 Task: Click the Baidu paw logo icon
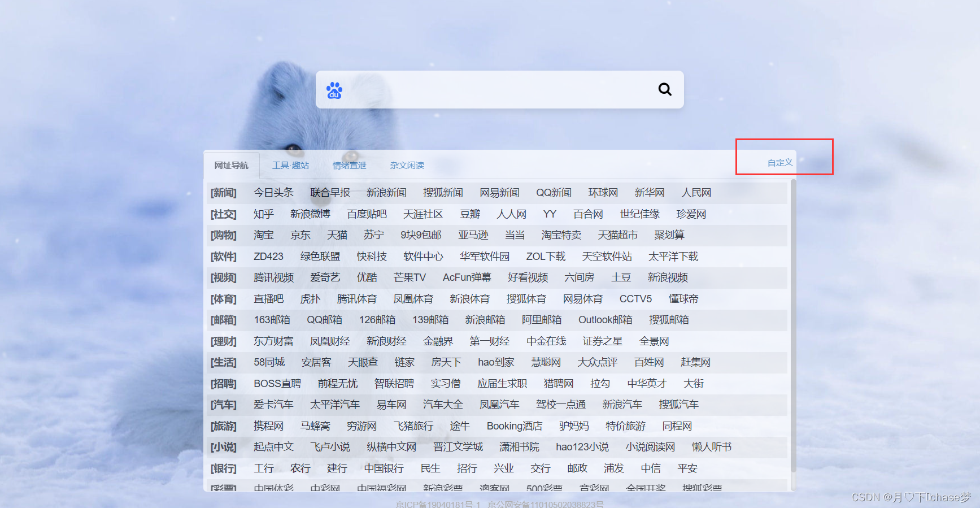click(334, 90)
